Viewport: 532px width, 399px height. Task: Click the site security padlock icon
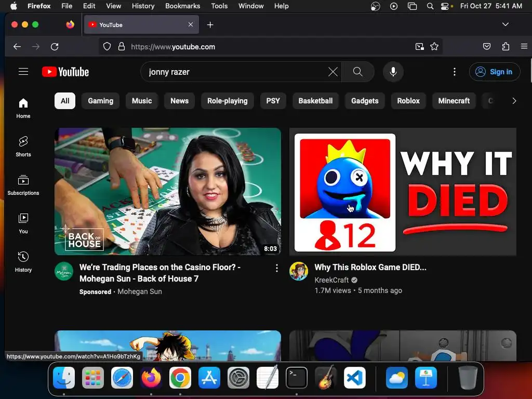pyautogui.click(x=122, y=46)
